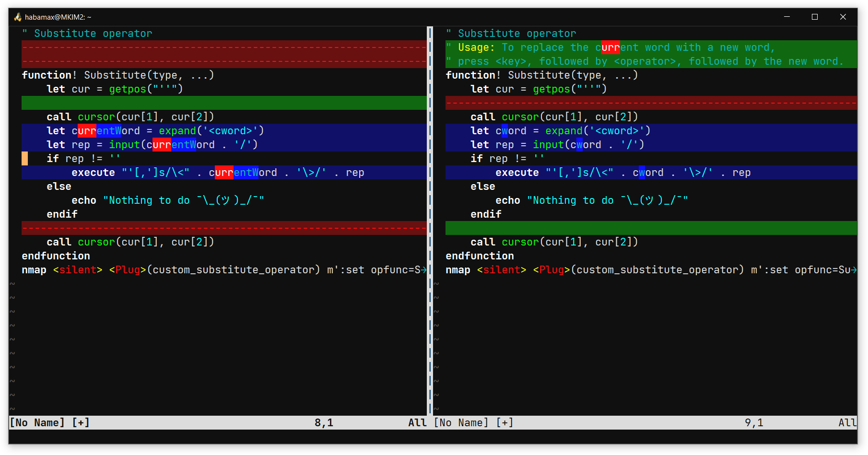Click the "8,1" cursor position in left status

pos(324,422)
